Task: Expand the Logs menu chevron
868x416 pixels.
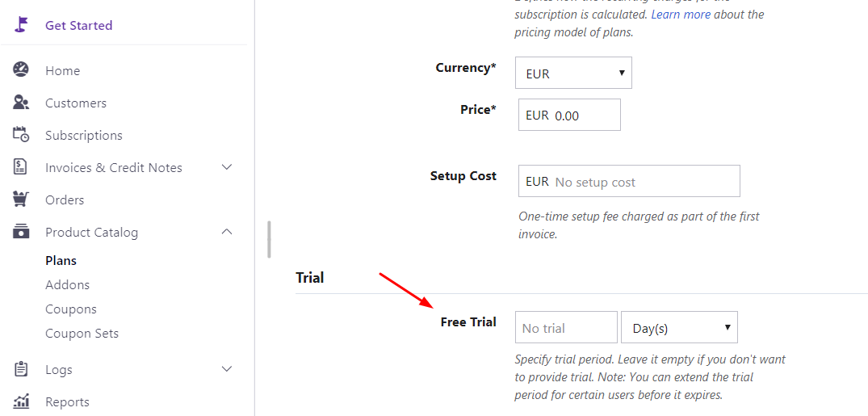Action: click(x=227, y=369)
